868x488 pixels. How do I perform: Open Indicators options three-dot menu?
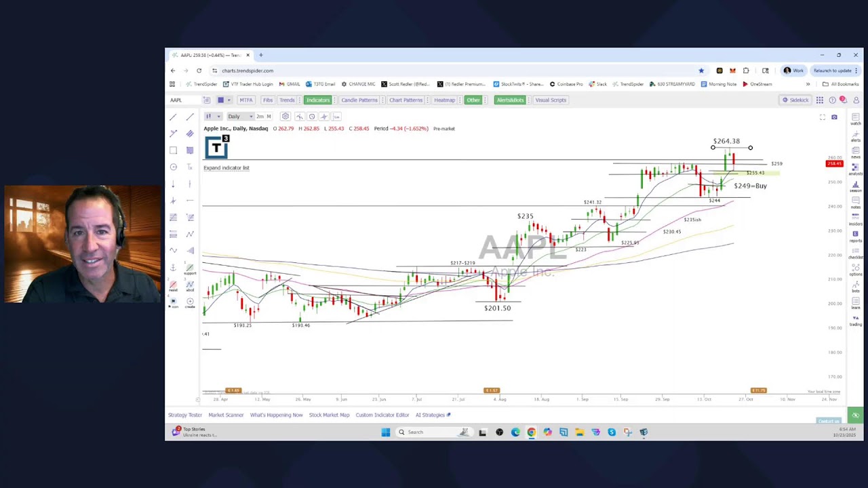pyautogui.click(x=334, y=100)
